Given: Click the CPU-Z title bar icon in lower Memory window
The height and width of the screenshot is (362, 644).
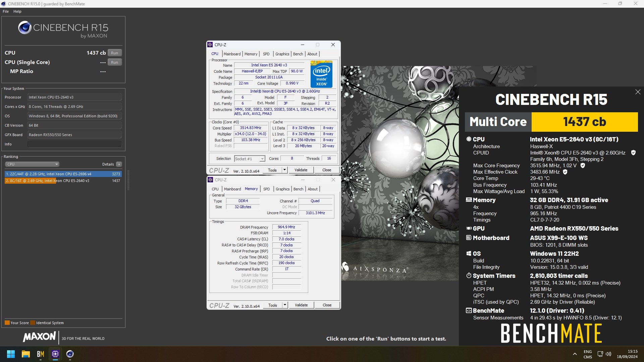Looking at the screenshot, I should pos(210,180).
